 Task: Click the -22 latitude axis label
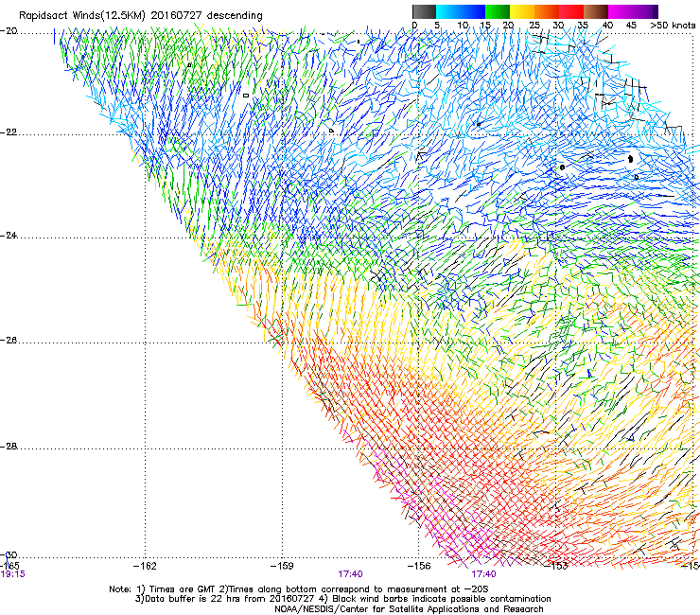point(9,132)
